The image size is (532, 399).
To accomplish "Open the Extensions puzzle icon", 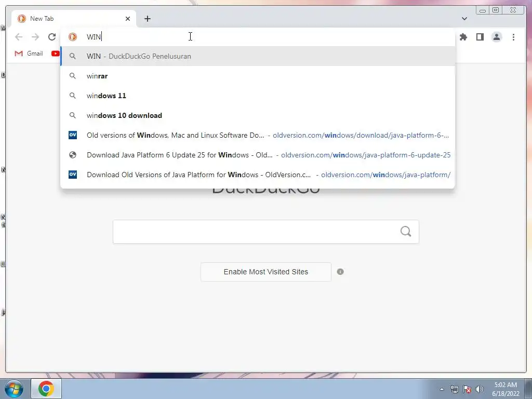I will tap(463, 37).
